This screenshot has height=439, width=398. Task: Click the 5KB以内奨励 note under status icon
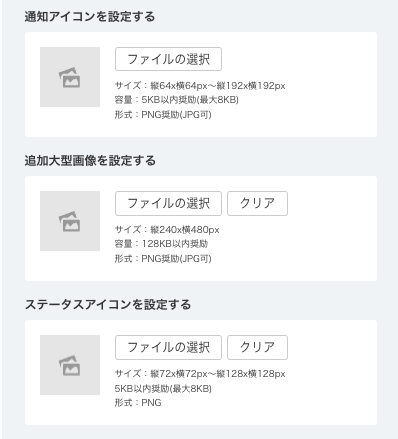point(163,388)
